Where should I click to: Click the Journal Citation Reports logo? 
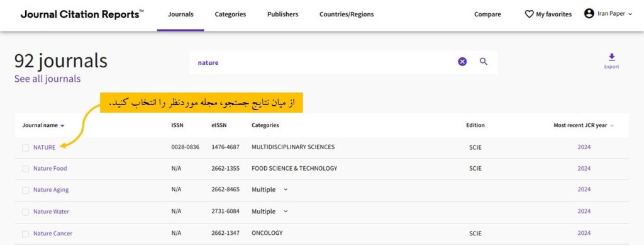click(x=82, y=14)
